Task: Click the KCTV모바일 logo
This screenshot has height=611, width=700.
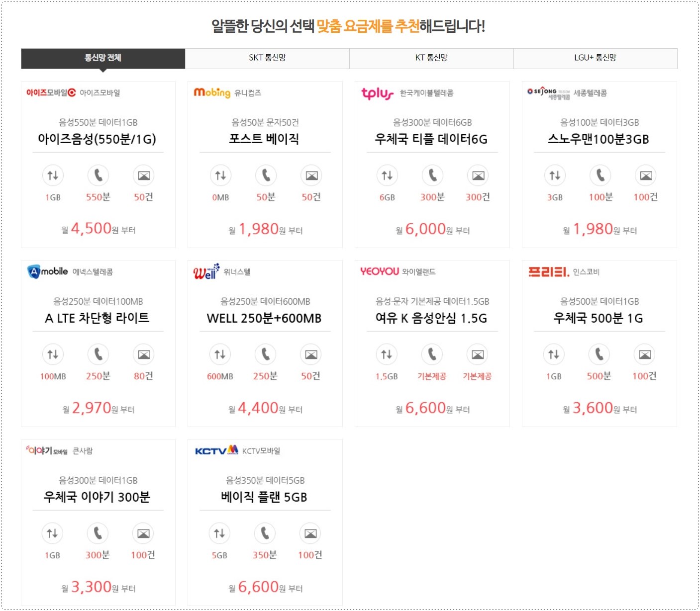Action: click(x=216, y=450)
